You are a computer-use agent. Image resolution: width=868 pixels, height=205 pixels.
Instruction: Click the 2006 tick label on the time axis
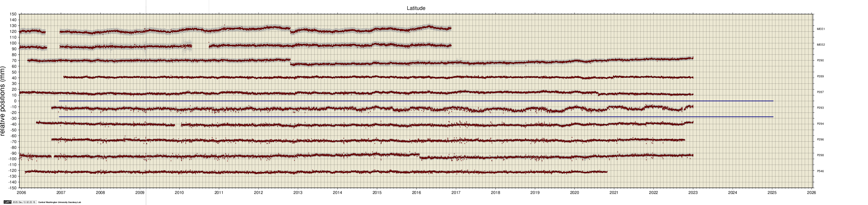point(21,193)
